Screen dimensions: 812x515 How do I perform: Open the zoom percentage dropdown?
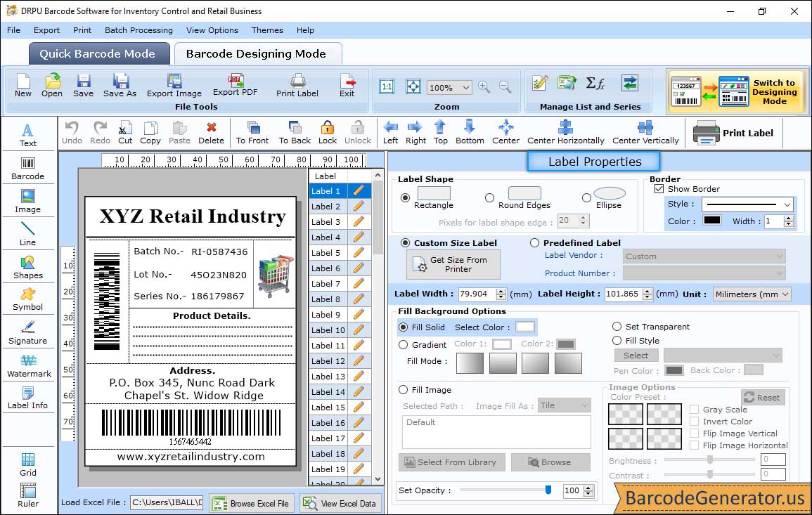tap(466, 88)
